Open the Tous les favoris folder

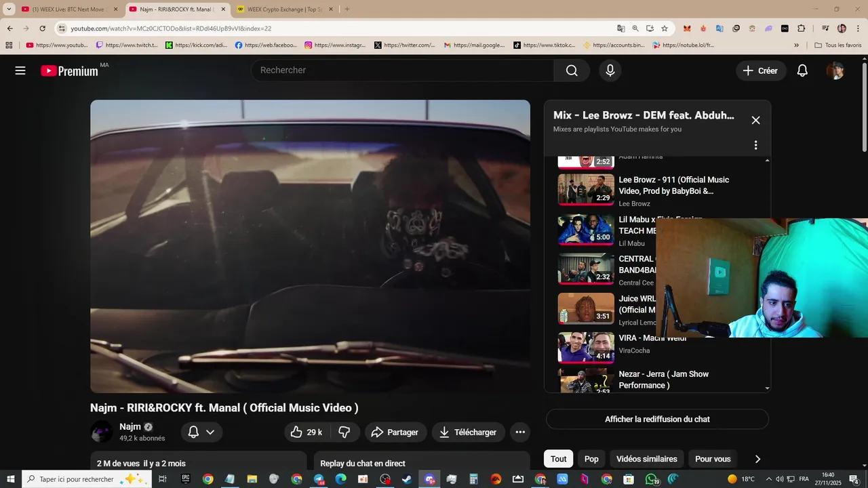(838, 45)
